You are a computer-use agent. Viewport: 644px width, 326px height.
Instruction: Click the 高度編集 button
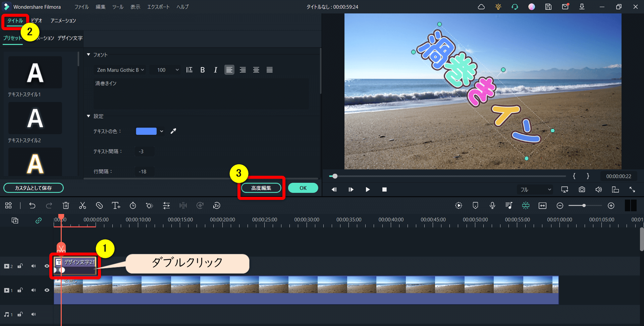click(x=261, y=188)
